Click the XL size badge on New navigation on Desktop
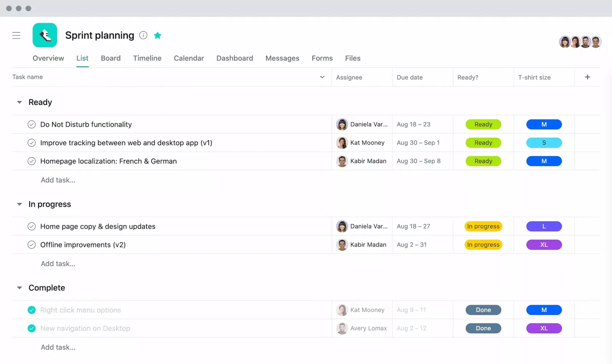 pos(544,328)
